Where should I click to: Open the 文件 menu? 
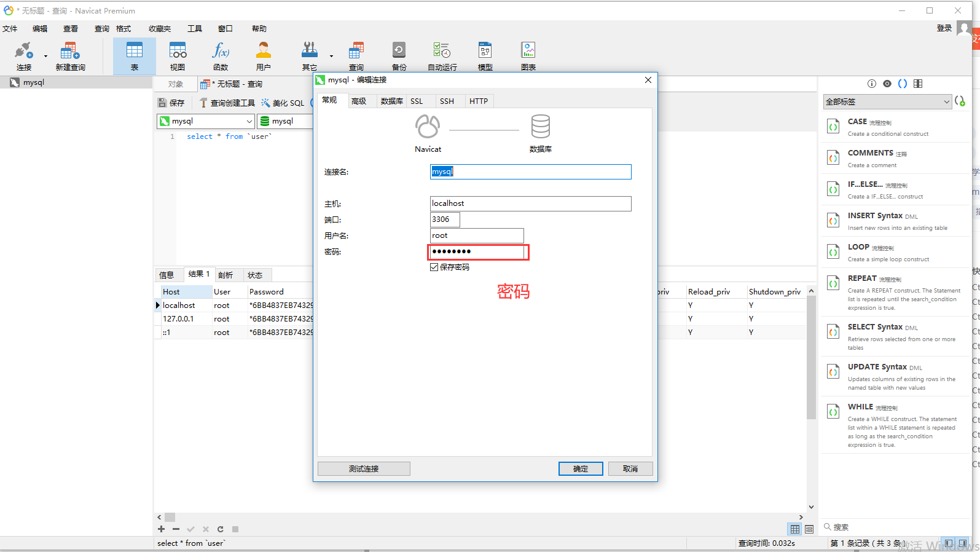coord(10,28)
